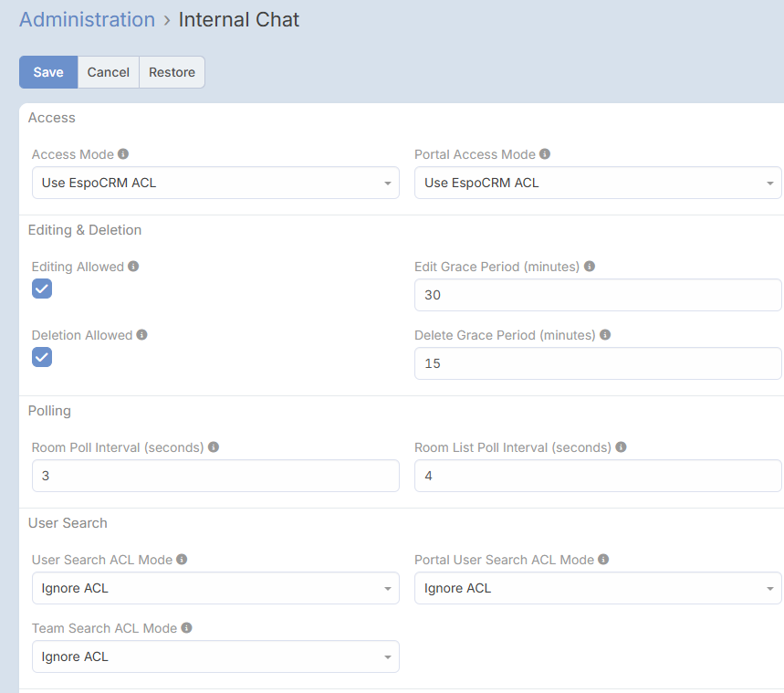Viewport: 784px width, 693px height.
Task: Uncheck the Editing Allowed checkbox
Action: [42, 289]
